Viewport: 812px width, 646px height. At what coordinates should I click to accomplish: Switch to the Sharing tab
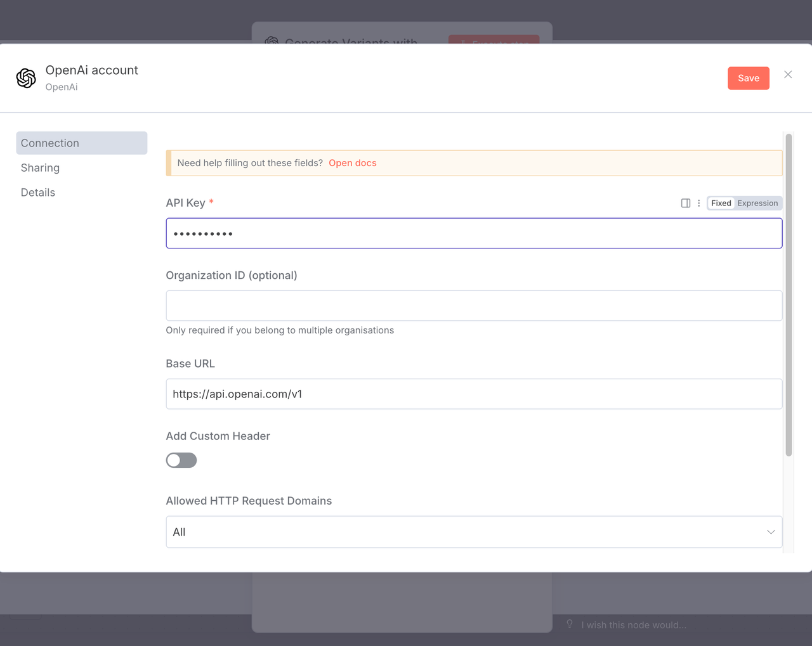click(x=40, y=168)
